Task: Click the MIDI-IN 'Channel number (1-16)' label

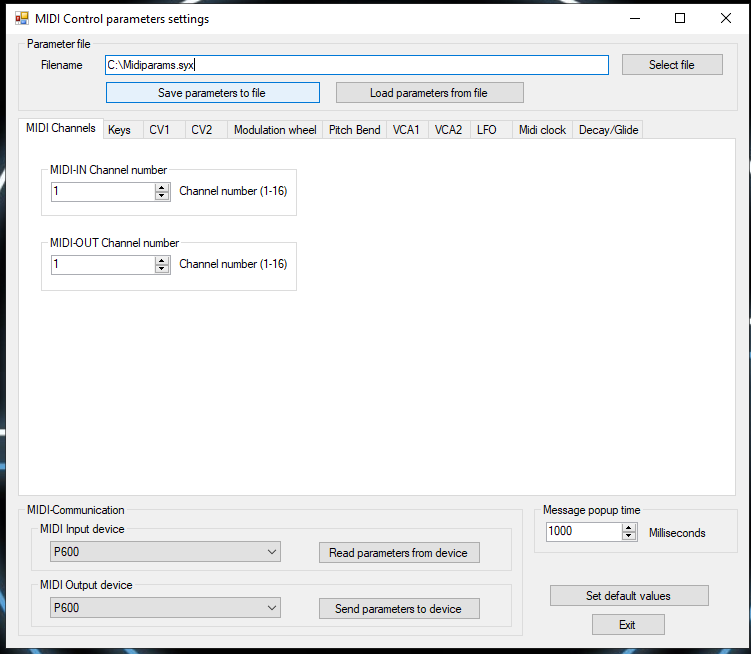Action: pyautogui.click(x=233, y=191)
